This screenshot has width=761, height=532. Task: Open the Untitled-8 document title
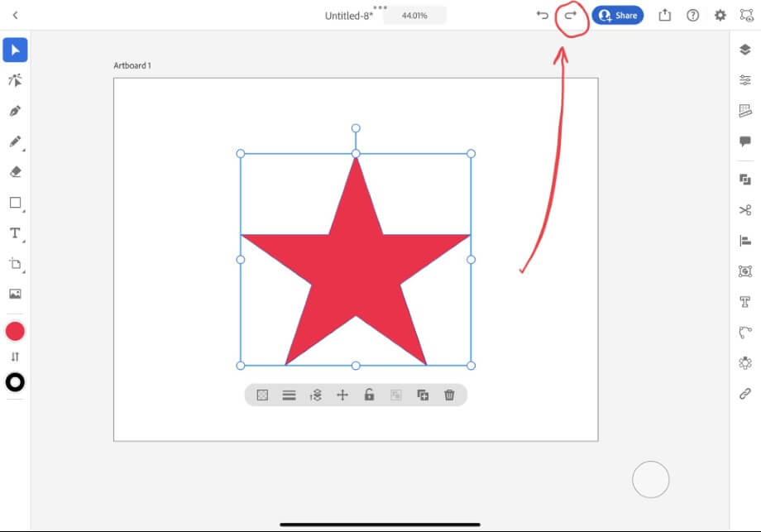(x=349, y=16)
